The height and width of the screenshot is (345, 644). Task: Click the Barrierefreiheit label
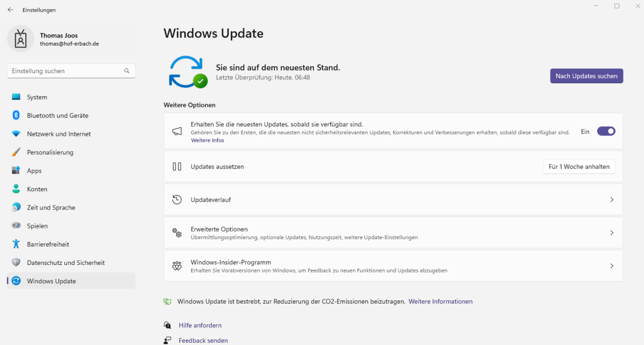click(48, 244)
